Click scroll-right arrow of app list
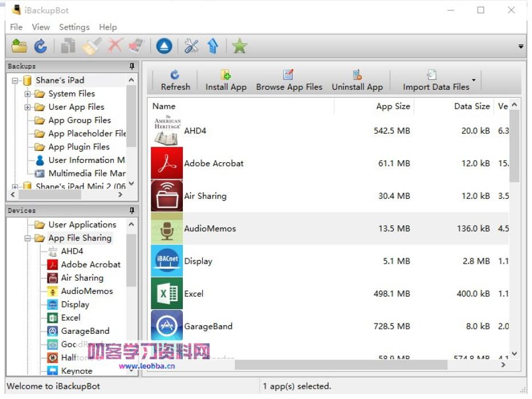The width and height of the screenshot is (532, 399). 503,365
